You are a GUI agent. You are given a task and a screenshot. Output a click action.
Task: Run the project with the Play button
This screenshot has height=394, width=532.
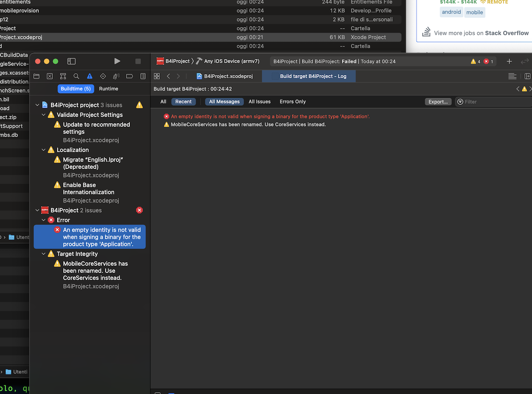pyautogui.click(x=117, y=61)
